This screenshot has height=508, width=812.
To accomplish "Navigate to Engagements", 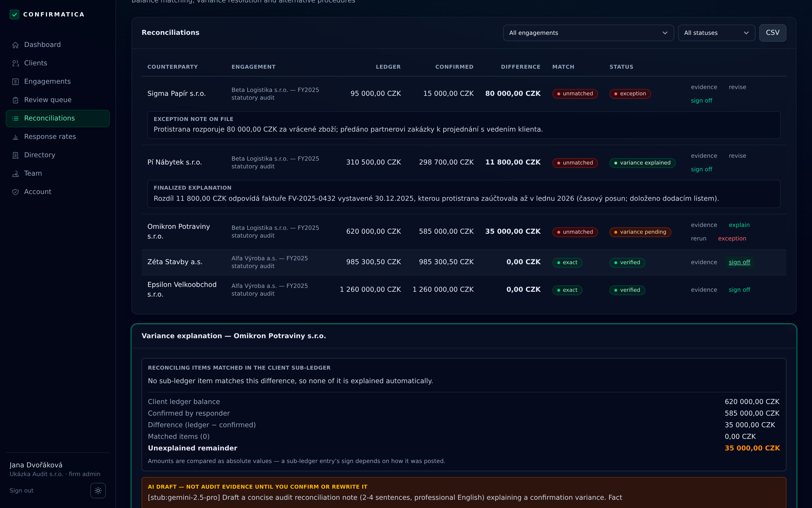I will point(58,82).
